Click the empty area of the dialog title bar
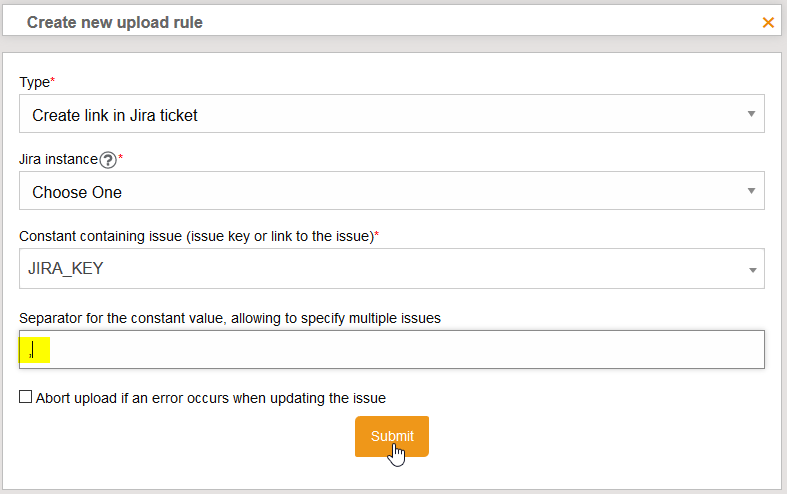 [x=480, y=22]
